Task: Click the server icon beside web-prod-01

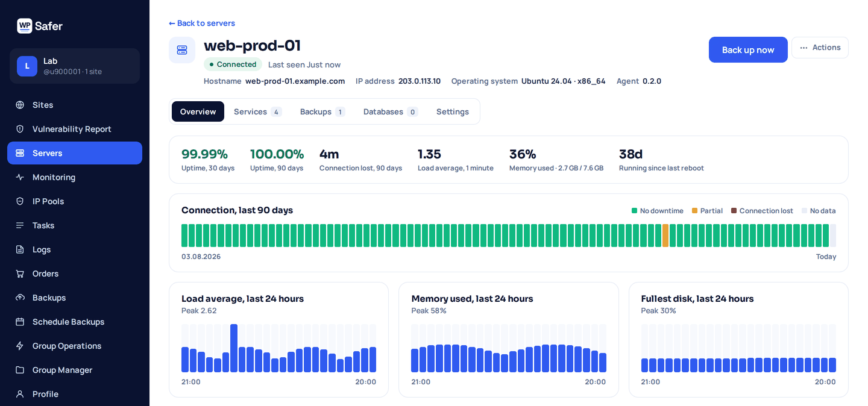Action: (x=182, y=49)
